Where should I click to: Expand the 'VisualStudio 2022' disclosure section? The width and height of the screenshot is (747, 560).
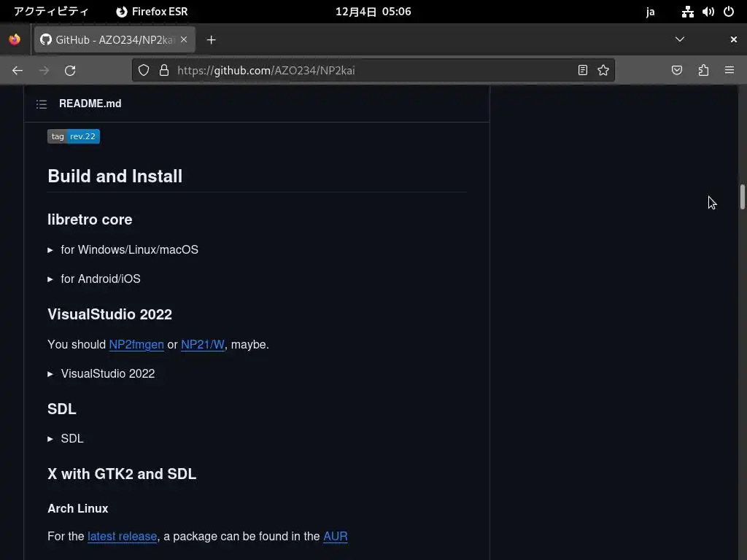click(x=101, y=374)
